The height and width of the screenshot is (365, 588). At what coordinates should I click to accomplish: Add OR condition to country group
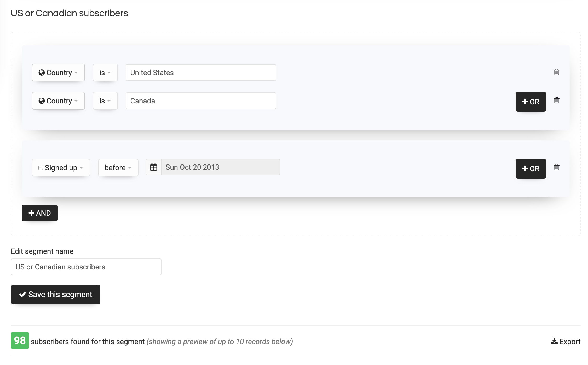(531, 102)
